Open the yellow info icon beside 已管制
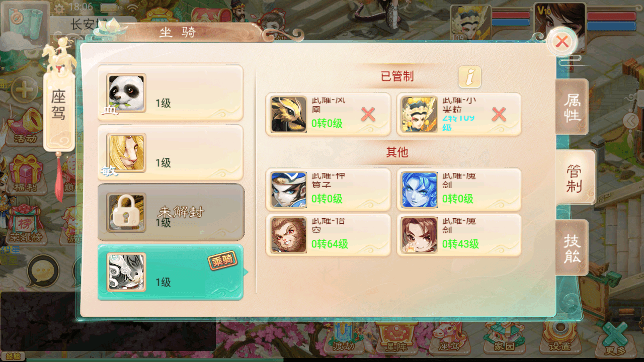 (469, 77)
